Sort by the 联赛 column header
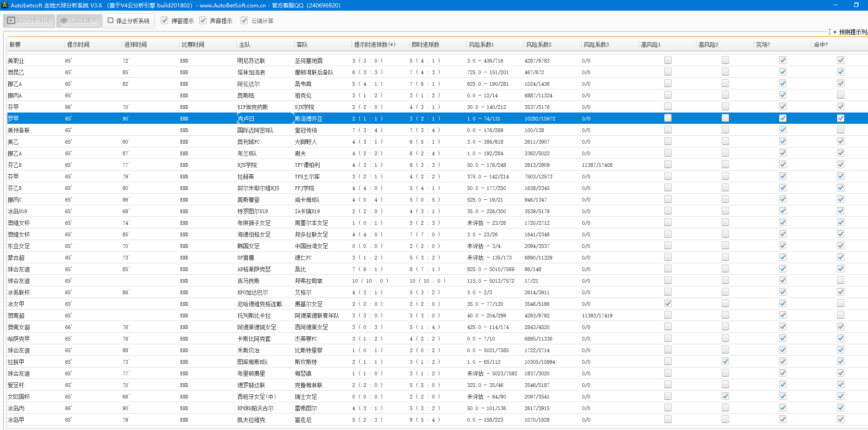 [x=15, y=45]
